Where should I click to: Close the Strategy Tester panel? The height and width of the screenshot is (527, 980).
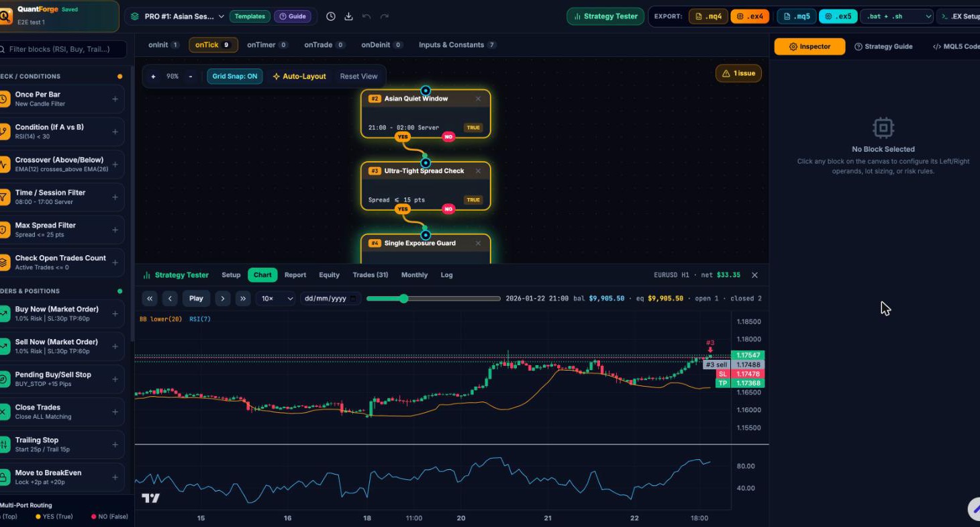(754, 275)
